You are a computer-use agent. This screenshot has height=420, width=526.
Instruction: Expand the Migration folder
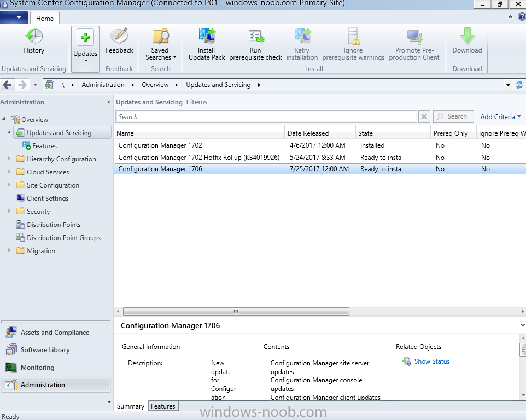tap(9, 250)
